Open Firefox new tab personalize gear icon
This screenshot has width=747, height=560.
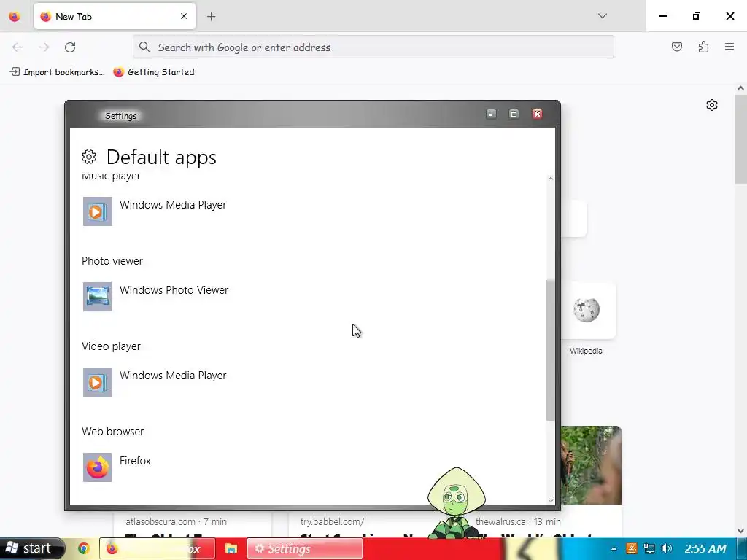point(712,105)
